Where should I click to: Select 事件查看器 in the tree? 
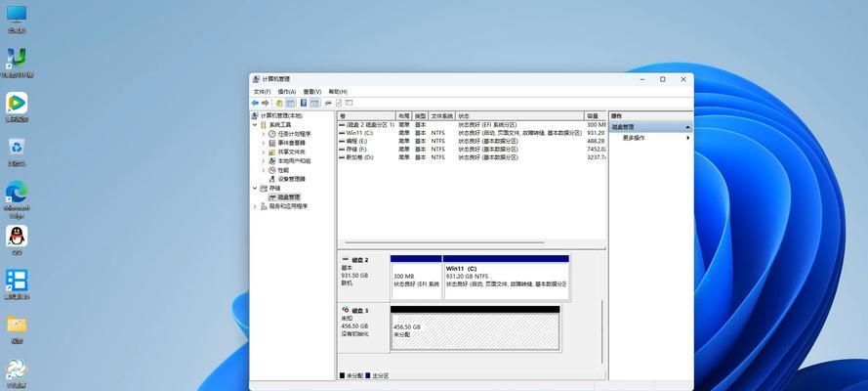pos(287,143)
